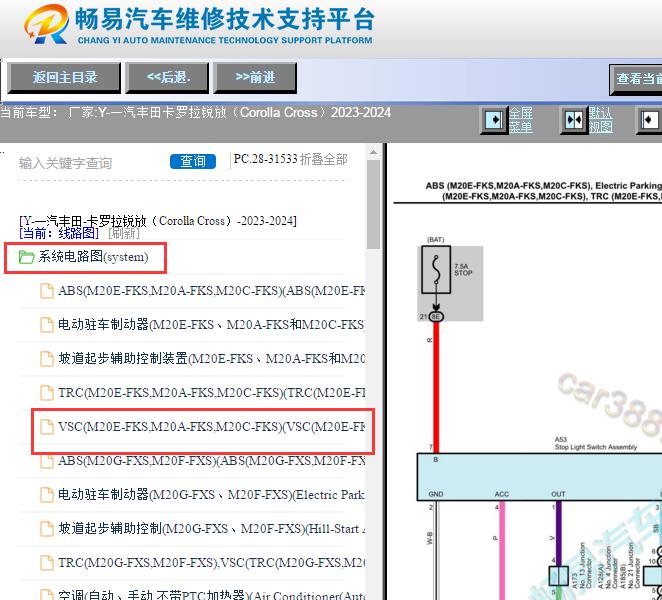
Task: Select the 系统电路图(system) tree node
Action: (93, 257)
